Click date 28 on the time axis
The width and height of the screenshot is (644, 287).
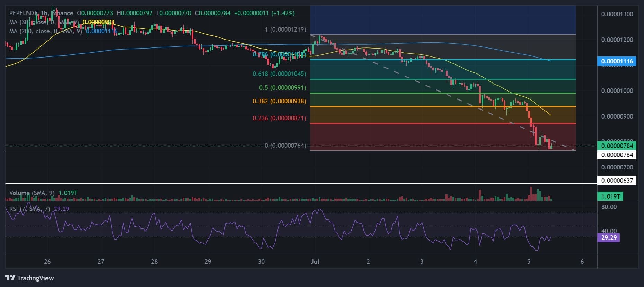(x=155, y=262)
